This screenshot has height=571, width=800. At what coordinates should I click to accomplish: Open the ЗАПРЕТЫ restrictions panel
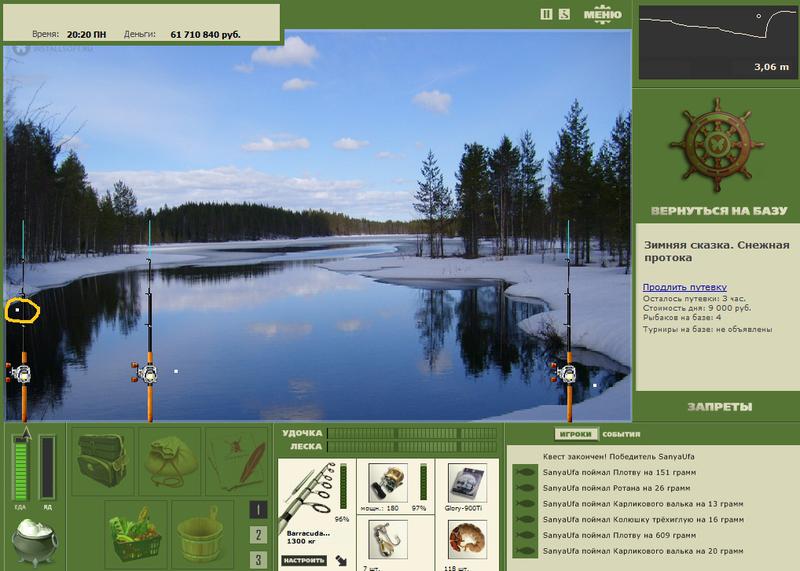coord(719,407)
